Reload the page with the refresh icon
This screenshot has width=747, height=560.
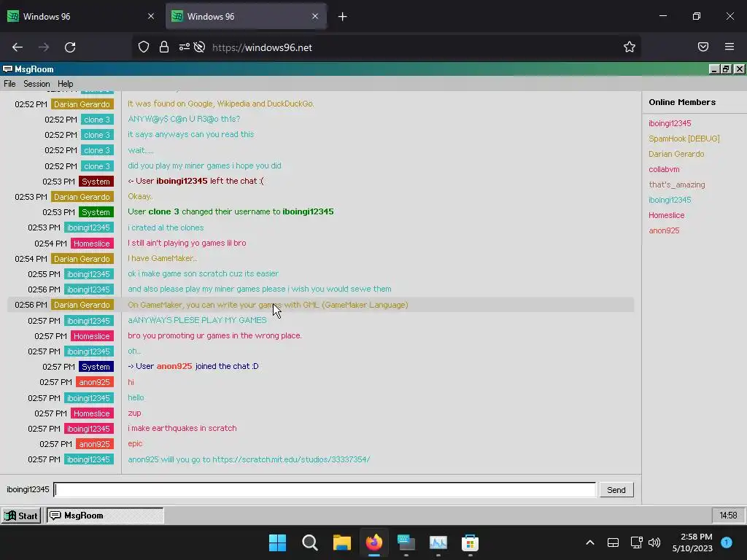(x=70, y=47)
